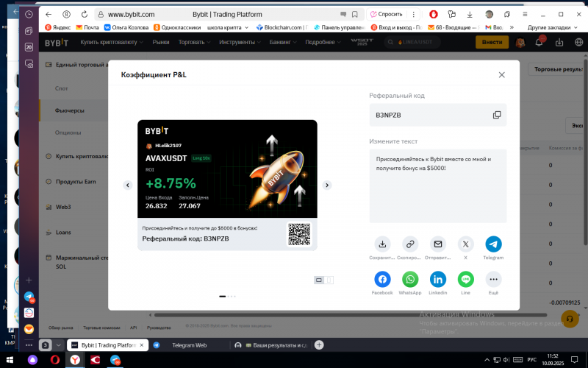Share the card on Facebook
This screenshot has width=588, height=368.
(382, 279)
